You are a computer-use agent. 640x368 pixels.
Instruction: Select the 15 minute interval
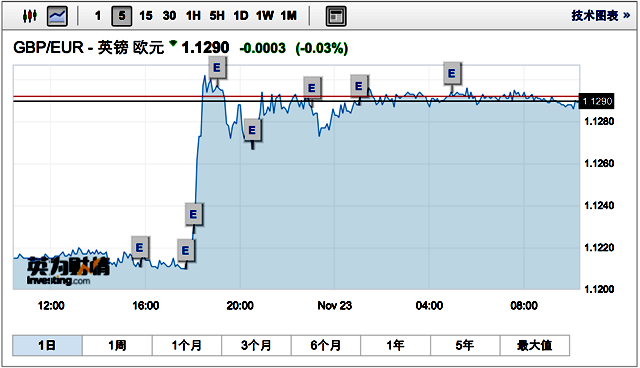tap(146, 16)
